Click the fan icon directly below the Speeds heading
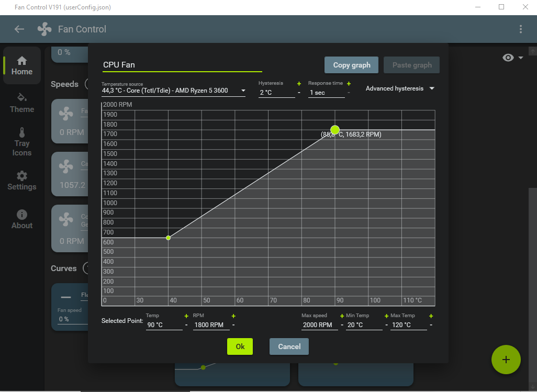This screenshot has height=392, width=537. (66, 114)
